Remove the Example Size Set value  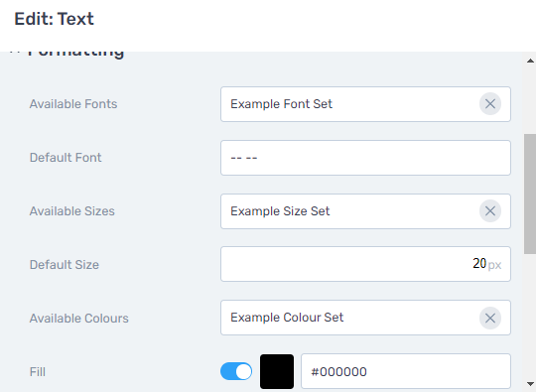490,211
